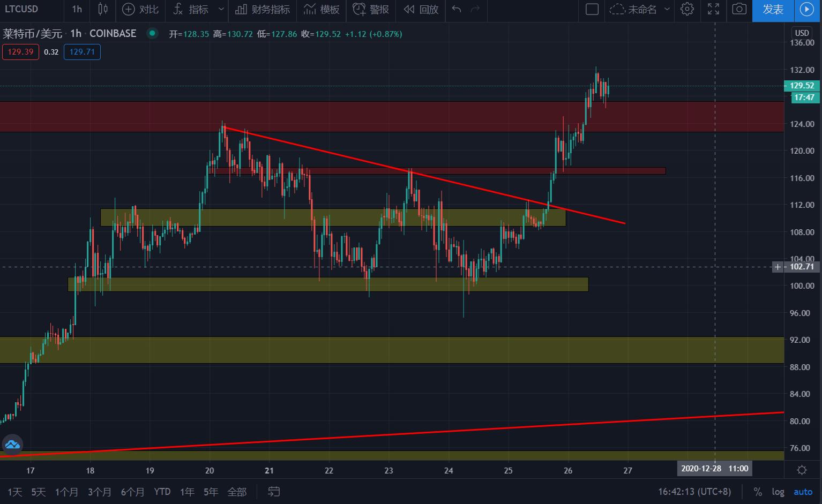Select the 1个月 time range
Screen dimensions: 822x504
pos(66,492)
